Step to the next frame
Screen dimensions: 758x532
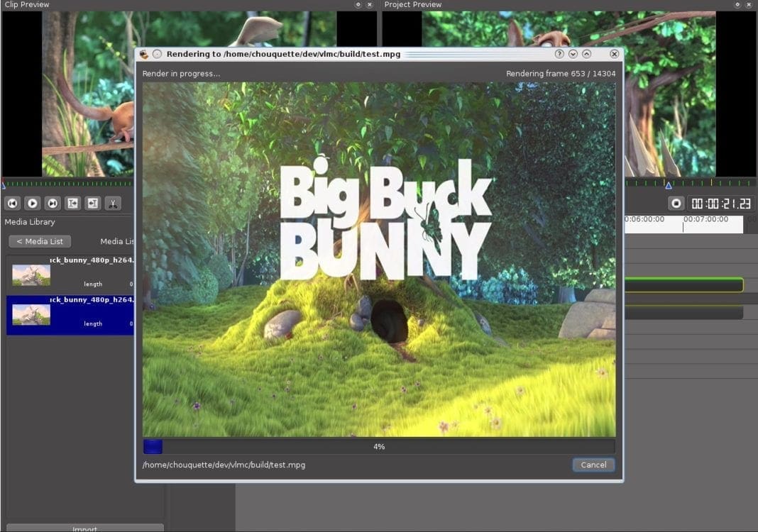[x=52, y=203]
